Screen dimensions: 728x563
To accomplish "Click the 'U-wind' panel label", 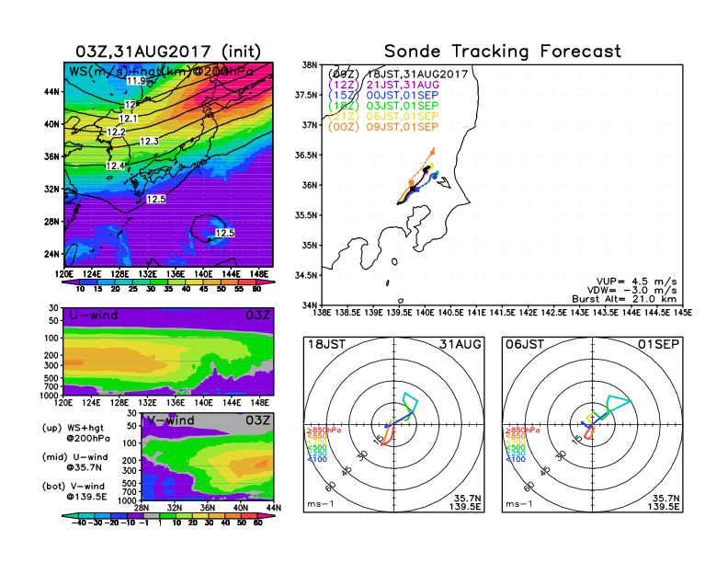I will click(x=94, y=316).
